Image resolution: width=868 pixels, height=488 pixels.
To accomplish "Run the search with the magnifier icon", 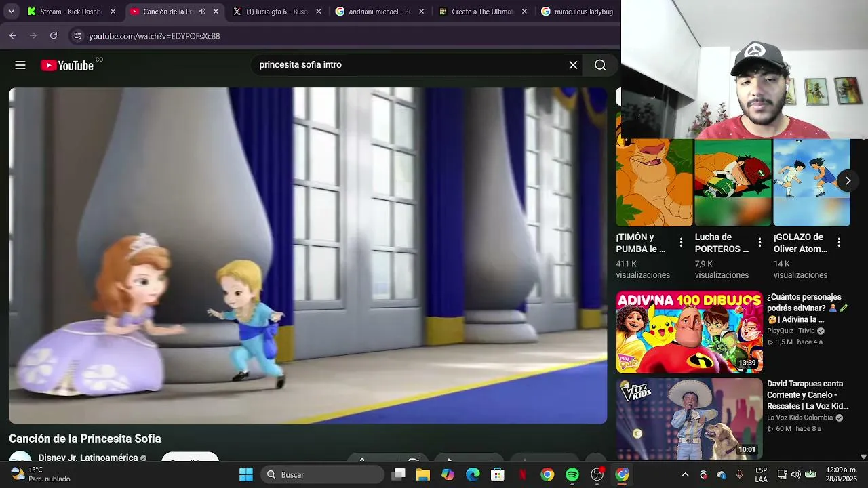I will (600, 65).
